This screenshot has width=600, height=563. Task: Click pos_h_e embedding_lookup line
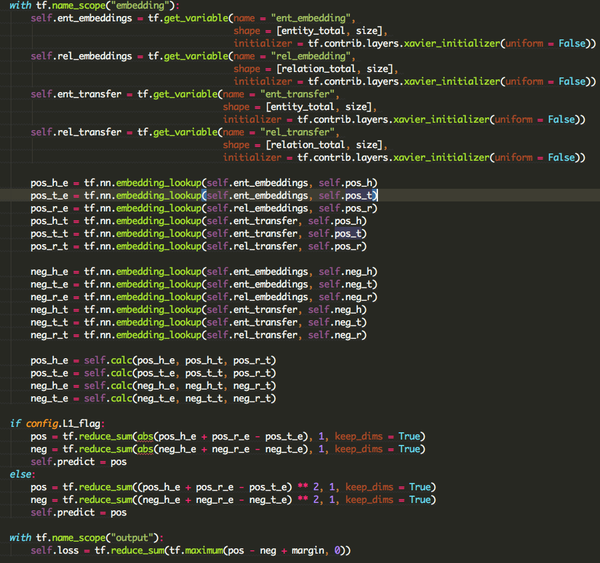coord(204,183)
